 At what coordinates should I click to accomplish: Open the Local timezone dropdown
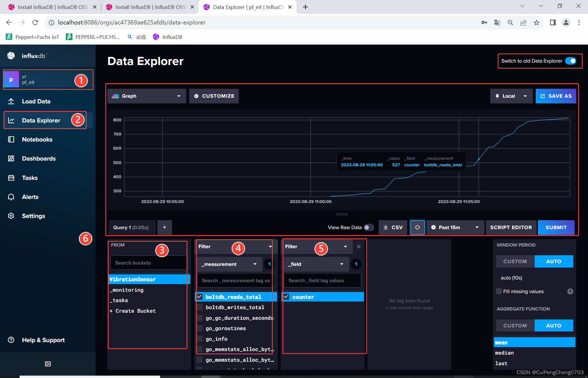click(x=511, y=96)
